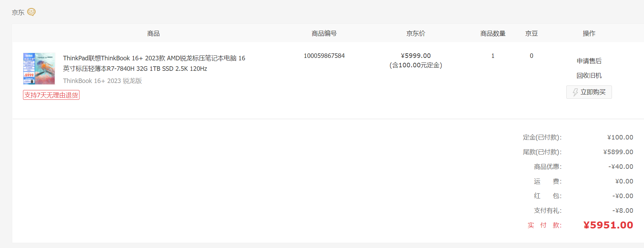The width and height of the screenshot is (644, 248).
Task: Click the 商品数量 column header
Action: tap(493, 33)
